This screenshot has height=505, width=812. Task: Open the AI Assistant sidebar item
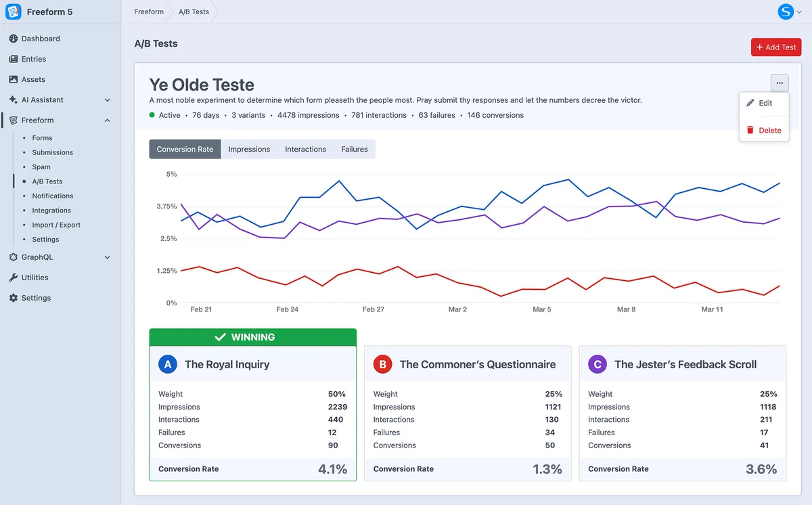[43, 100]
